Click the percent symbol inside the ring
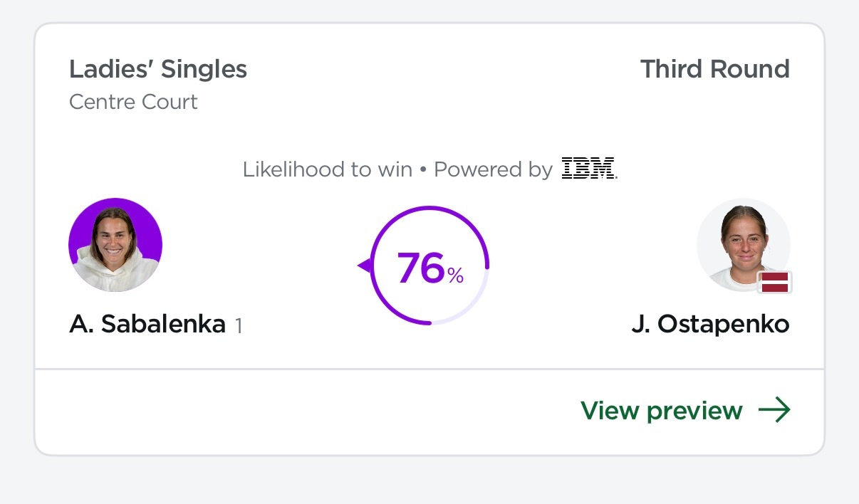 456,275
